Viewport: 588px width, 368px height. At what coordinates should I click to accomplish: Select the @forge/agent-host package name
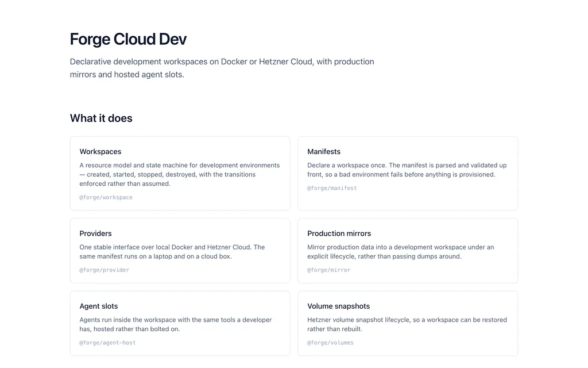(107, 343)
